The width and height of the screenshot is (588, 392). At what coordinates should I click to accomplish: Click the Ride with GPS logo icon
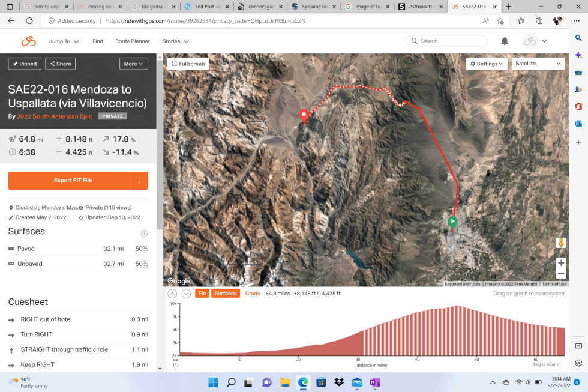28,41
